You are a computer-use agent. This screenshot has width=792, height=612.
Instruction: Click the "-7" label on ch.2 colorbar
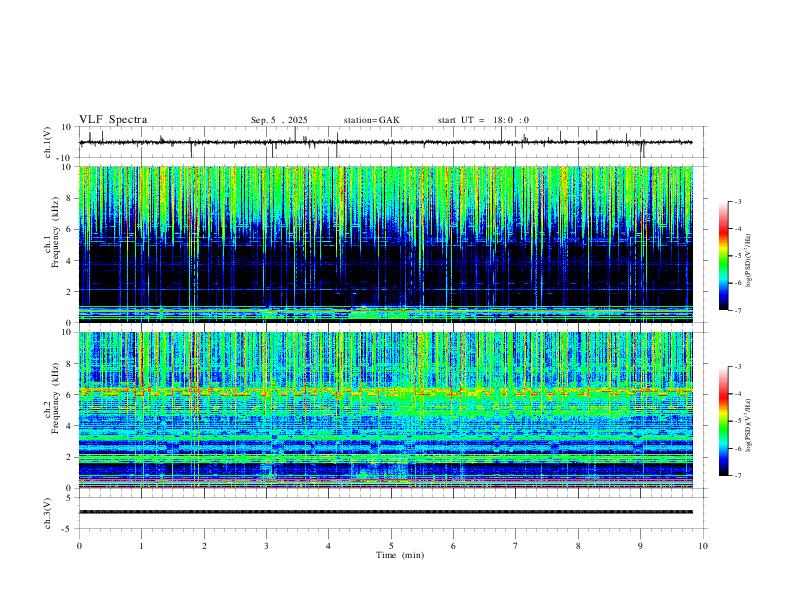pos(737,476)
